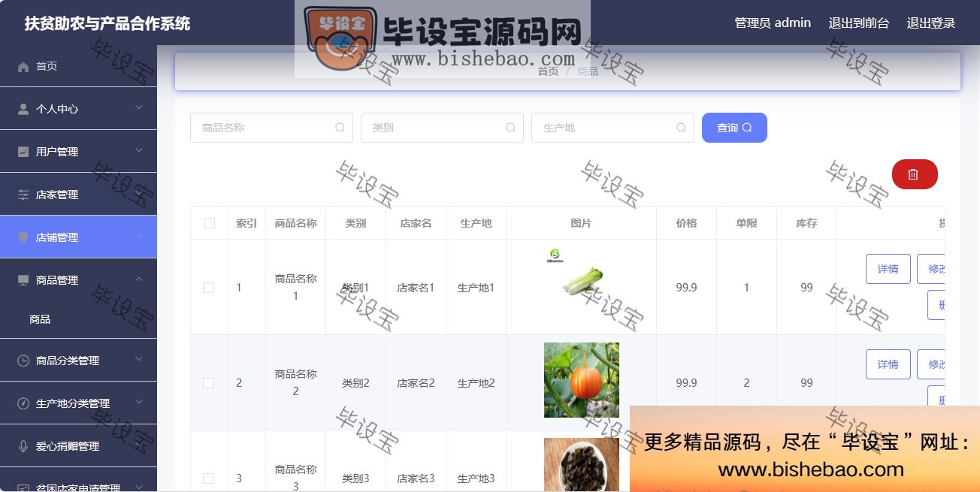Click the sliders icon for 店家管理

pos(23,195)
